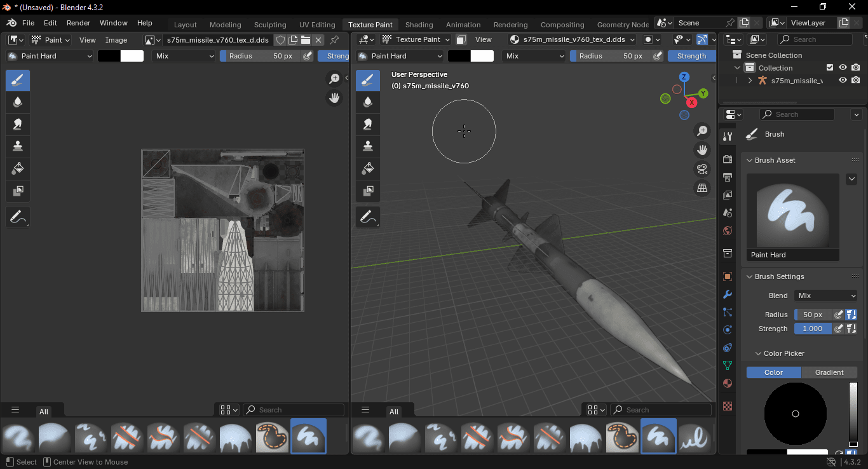Hide the Collection in viewport
The height and width of the screenshot is (469, 868).
843,67
